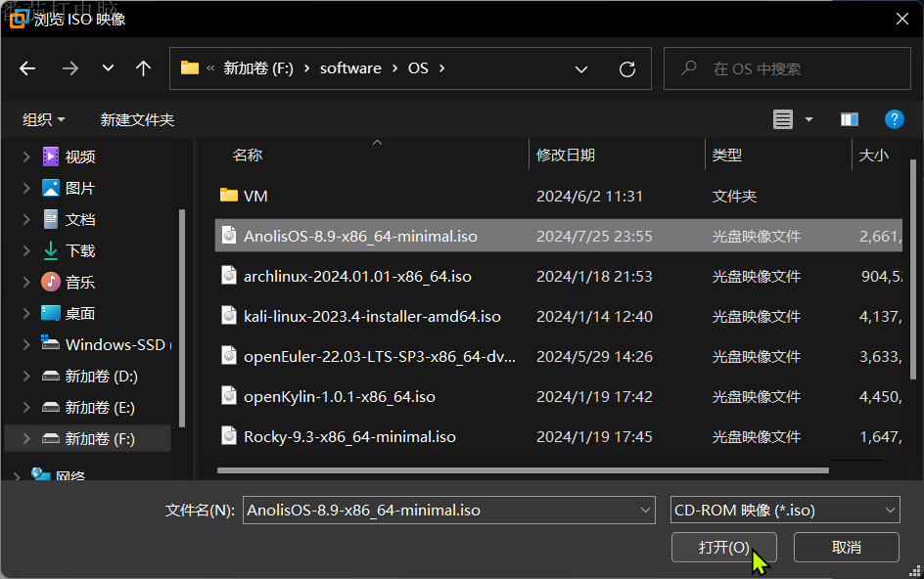Select 新加卷 (F:) drive in sidebar
This screenshot has height=579, width=924.
88,439
